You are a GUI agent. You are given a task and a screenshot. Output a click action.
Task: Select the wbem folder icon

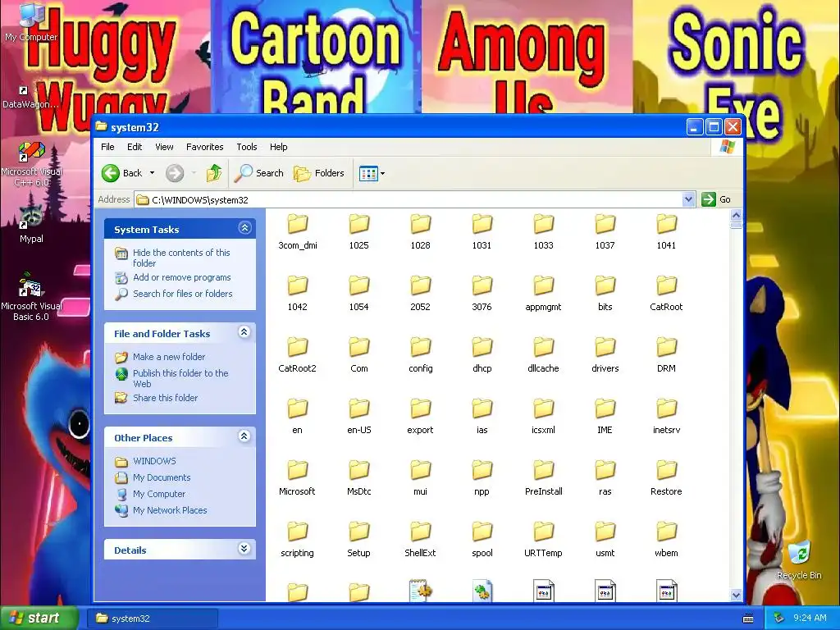(x=666, y=532)
